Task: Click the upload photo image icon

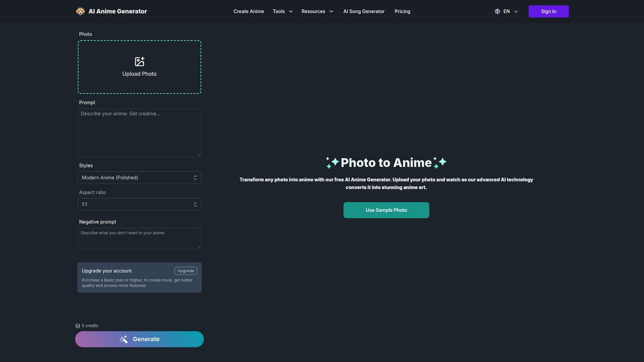Action: [139, 61]
